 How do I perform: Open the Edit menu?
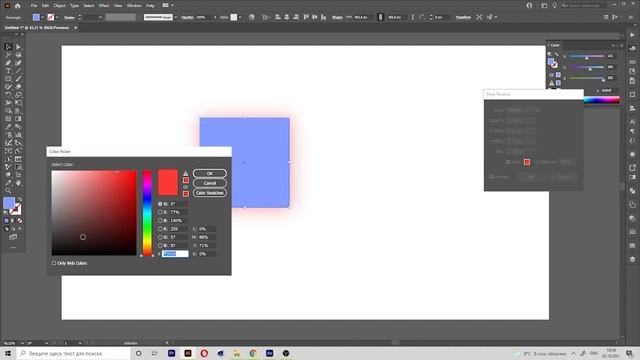[x=45, y=6]
